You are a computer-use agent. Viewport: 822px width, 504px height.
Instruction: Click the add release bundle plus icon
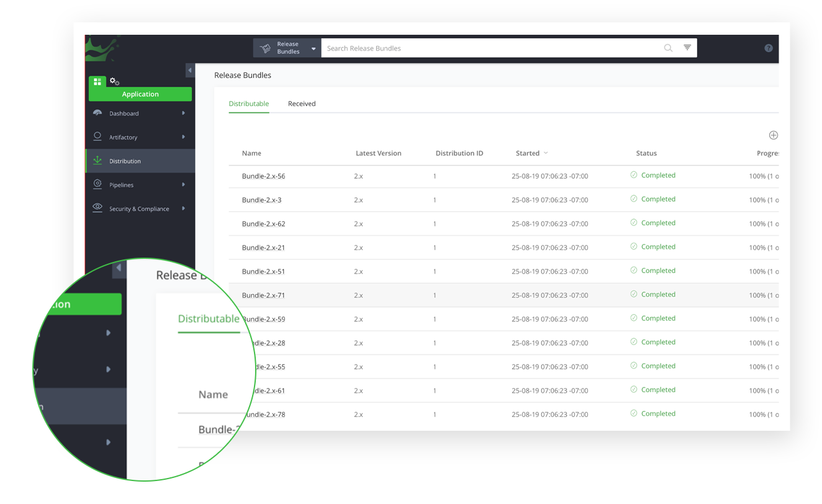pyautogui.click(x=774, y=135)
